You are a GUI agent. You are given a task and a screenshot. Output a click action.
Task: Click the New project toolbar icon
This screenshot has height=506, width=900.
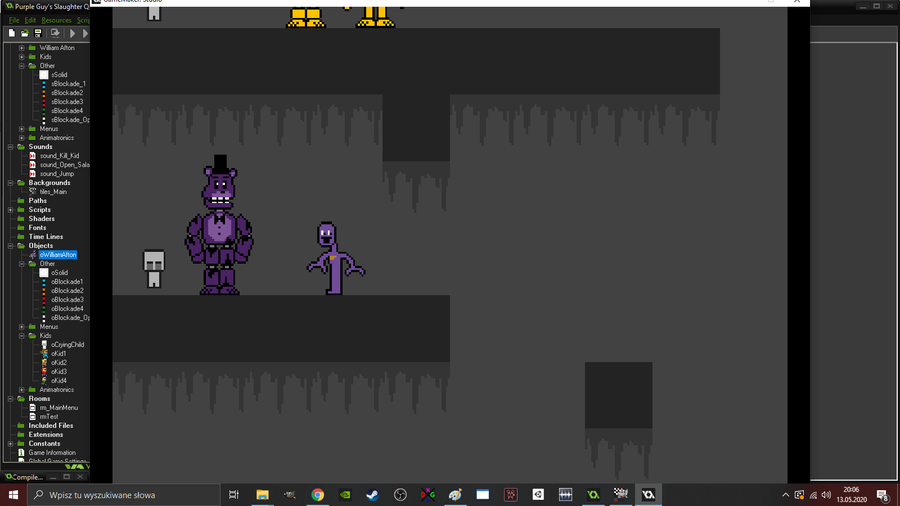[x=11, y=33]
